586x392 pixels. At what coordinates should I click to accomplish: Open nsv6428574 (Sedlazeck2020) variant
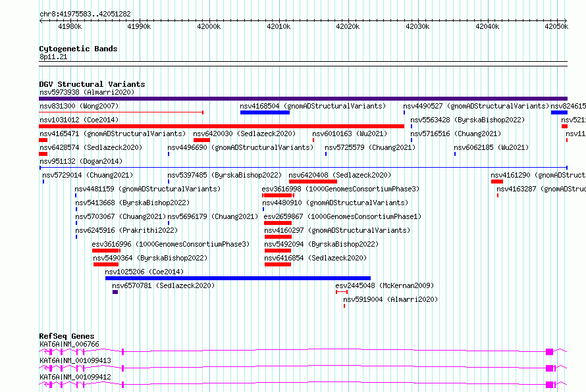[91, 147]
